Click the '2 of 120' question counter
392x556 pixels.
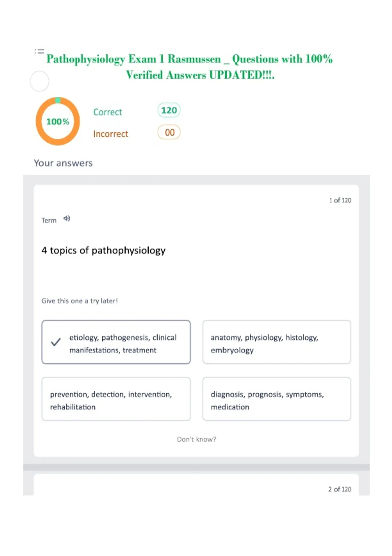340,489
